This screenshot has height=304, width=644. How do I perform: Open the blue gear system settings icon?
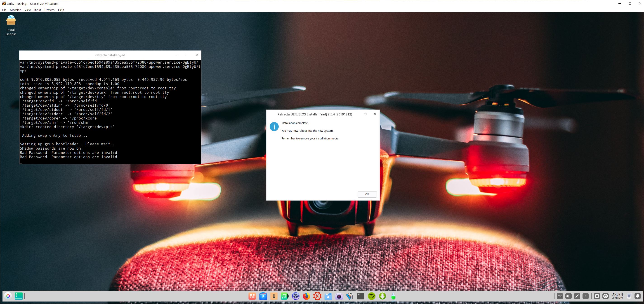coord(295,297)
